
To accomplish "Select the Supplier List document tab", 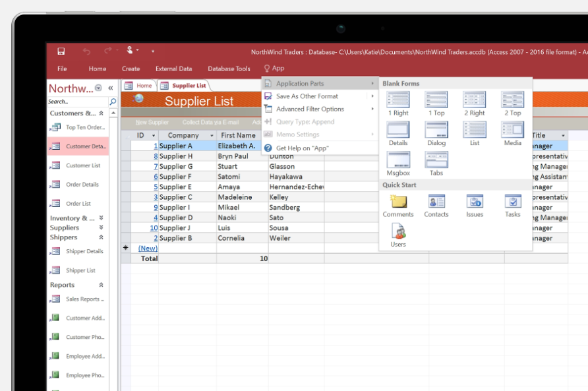I will [x=184, y=86].
